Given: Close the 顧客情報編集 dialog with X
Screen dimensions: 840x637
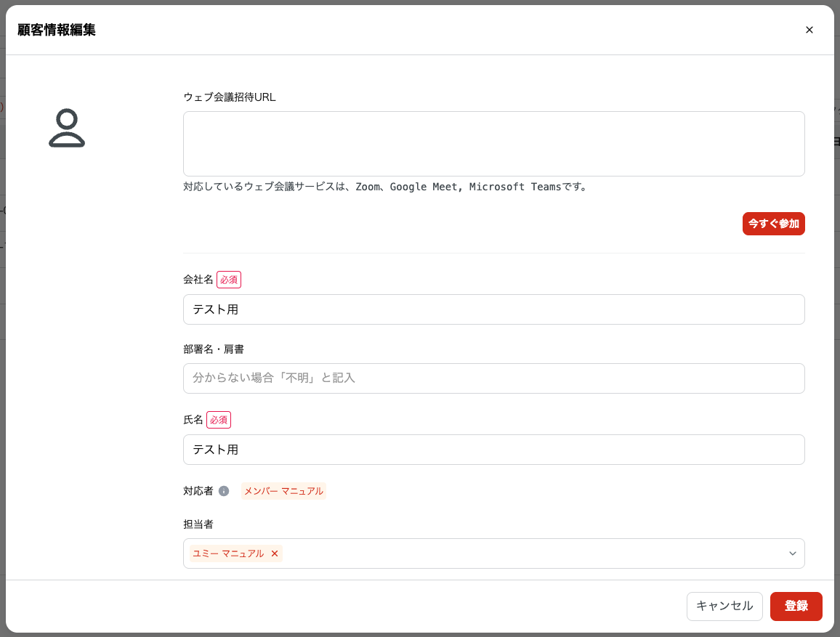Looking at the screenshot, I should point(809,30).
